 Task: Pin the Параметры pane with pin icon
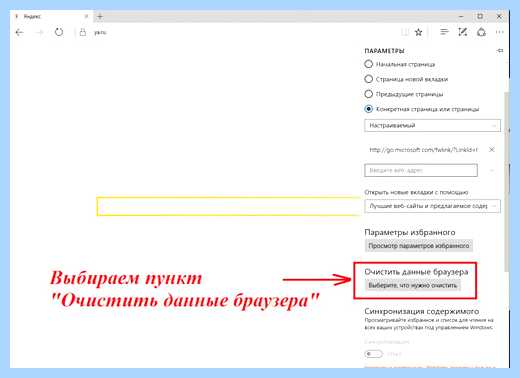[x=500, y=51]
